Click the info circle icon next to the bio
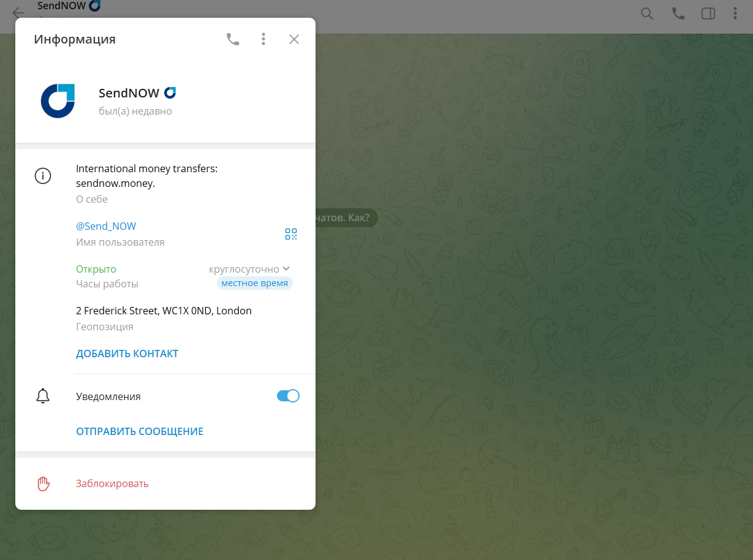Screen dimensions: 753x560 click(43, 176)
